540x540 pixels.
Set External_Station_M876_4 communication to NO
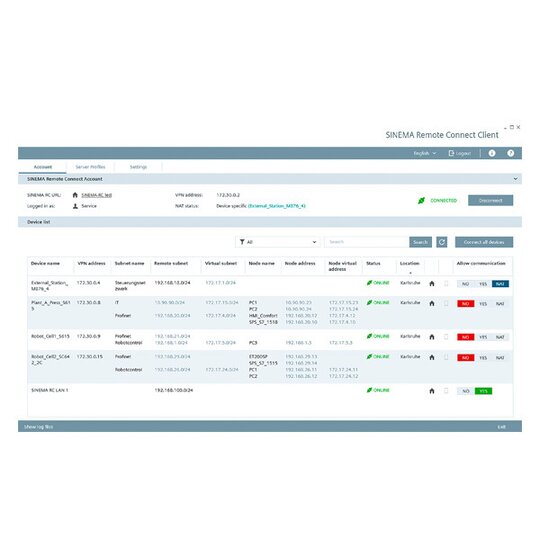coord(466,284)
